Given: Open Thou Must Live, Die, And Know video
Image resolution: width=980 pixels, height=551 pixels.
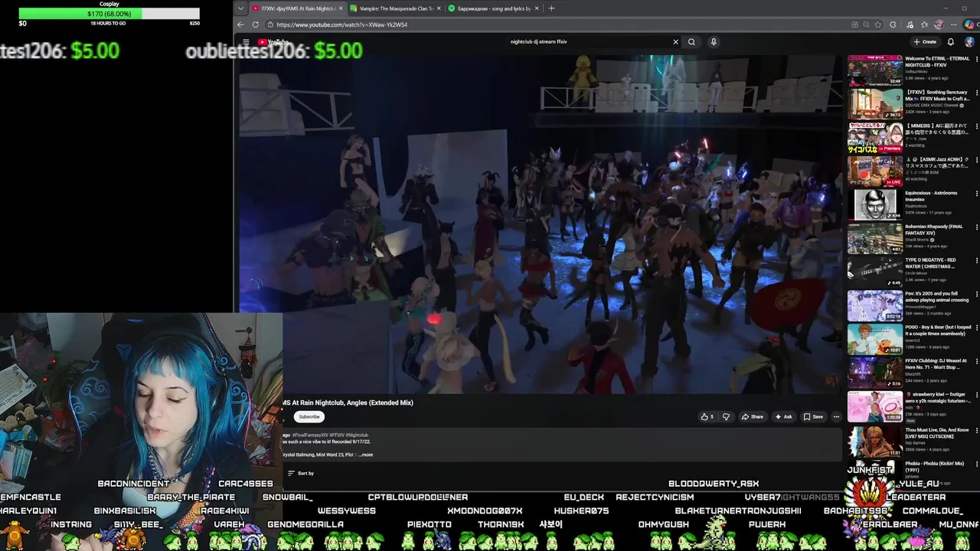Looking at the screenshot, I should point(875,440).
